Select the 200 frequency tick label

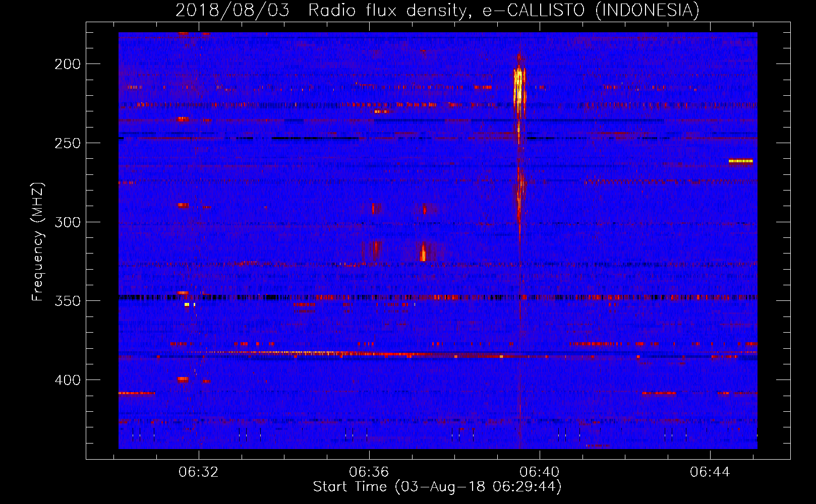(68, 64)
